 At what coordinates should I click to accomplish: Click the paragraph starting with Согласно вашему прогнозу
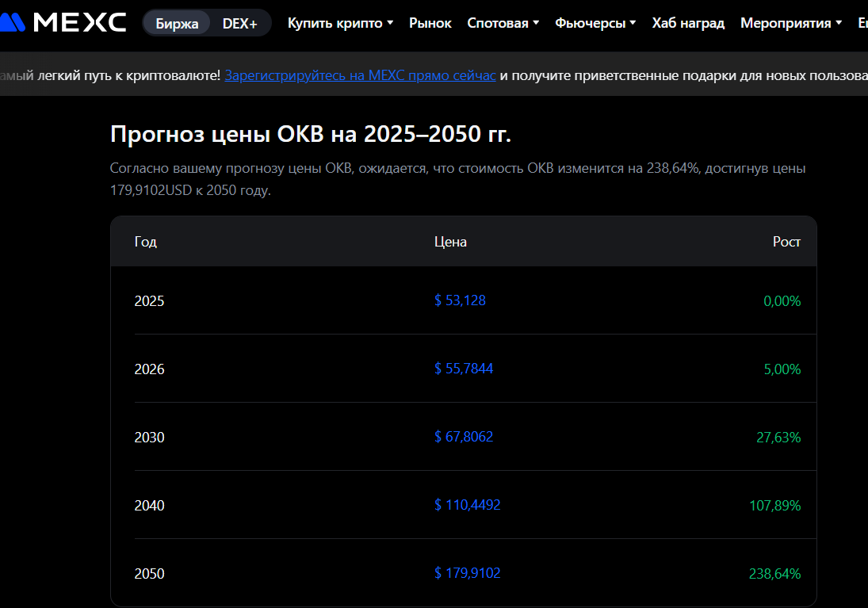(458, 179)
